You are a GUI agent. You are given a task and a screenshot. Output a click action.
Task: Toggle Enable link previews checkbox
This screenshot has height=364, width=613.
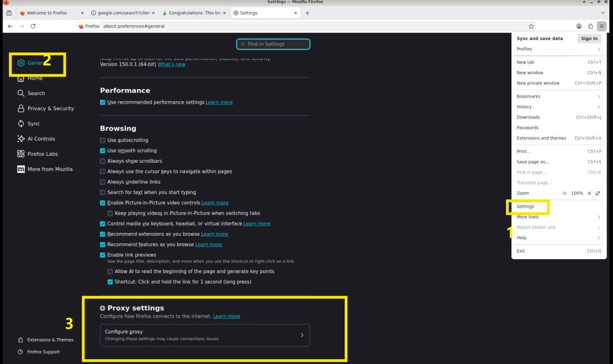point(102,255)
